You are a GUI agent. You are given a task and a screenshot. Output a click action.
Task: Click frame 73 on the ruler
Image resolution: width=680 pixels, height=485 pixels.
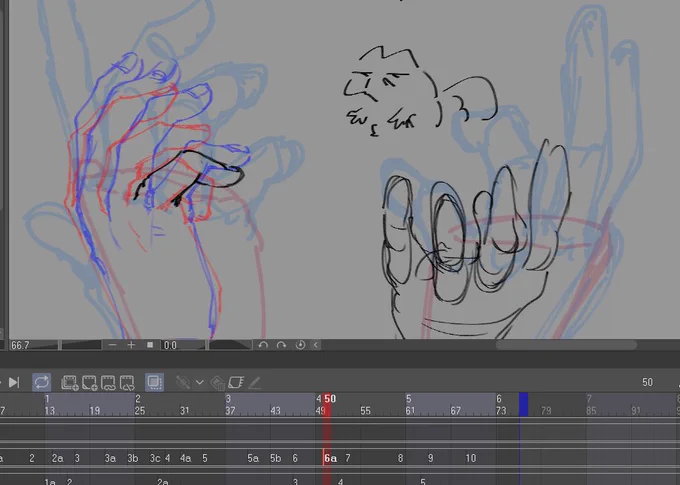(x=501, y=410)
